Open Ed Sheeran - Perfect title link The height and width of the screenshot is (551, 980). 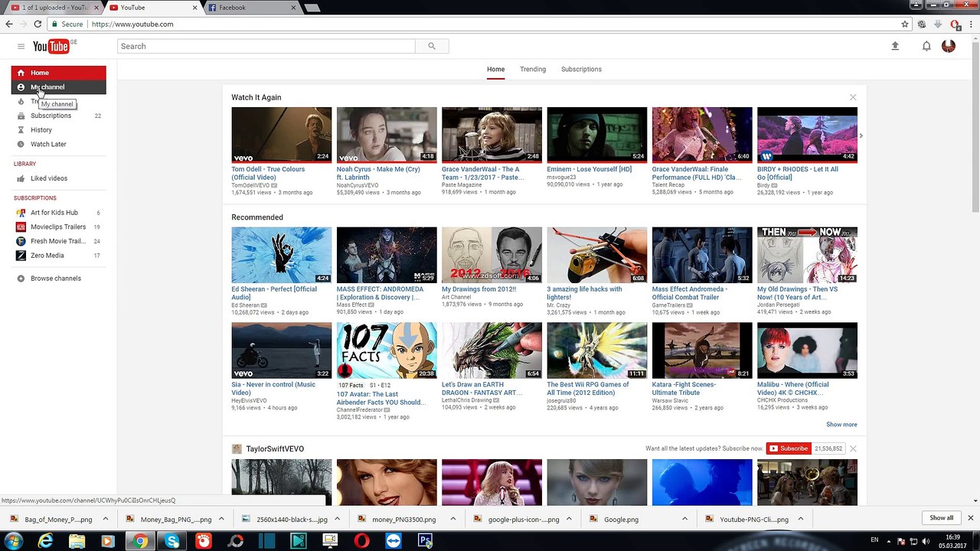pos(274,293)
